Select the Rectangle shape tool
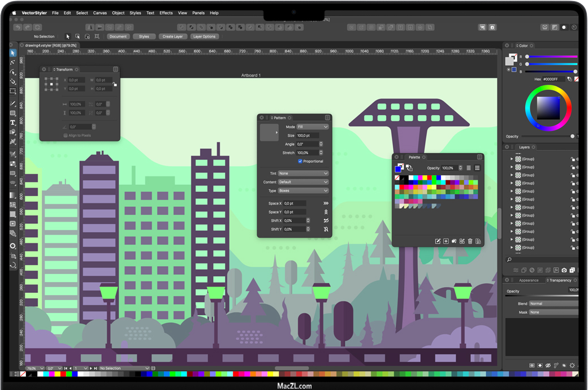Image resolution: width=588 pixels, height=390 pixels. tap(13, 113)
